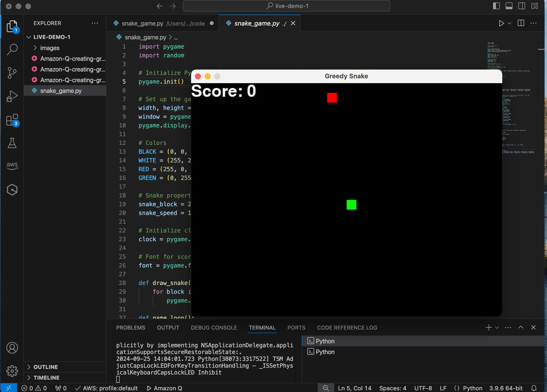Select the first Python terminal in list
This screenshot has height=392, width=547.
[x=423, y=341]
